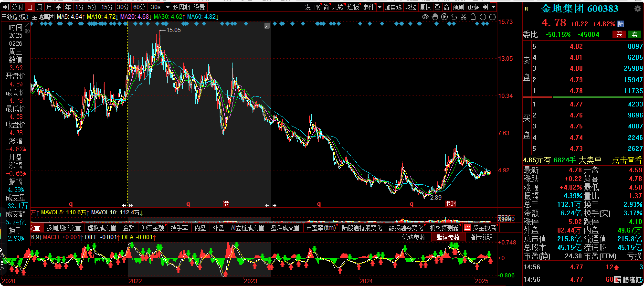
Task: Select the 60分 period tab
Action: 139,7
